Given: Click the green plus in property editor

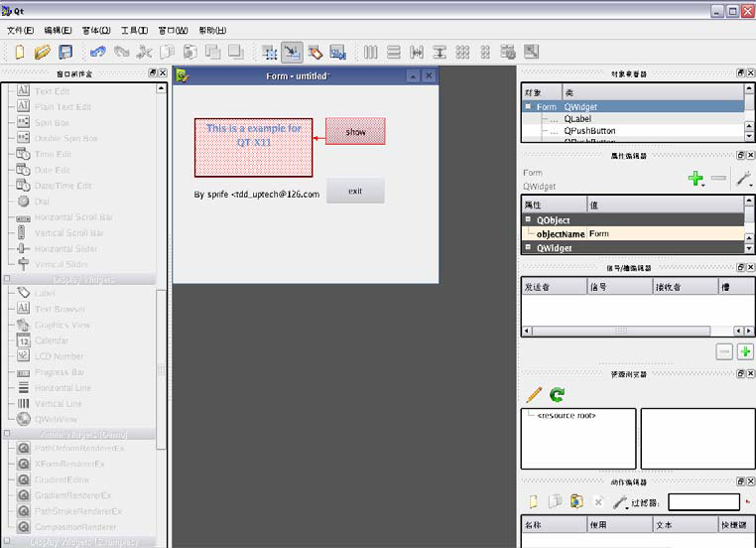Looking at the screenshot, I should pyautogui.click(x=695, y=179).
